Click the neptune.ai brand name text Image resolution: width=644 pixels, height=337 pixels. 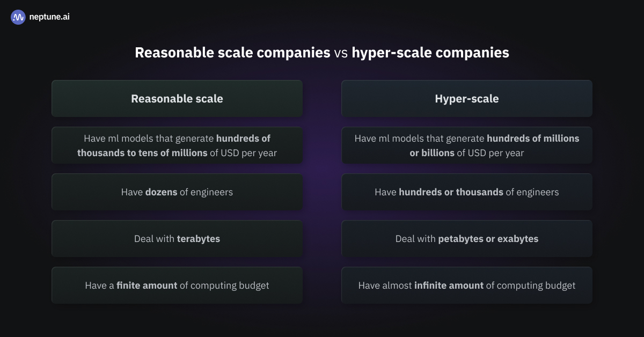(49, 17)
